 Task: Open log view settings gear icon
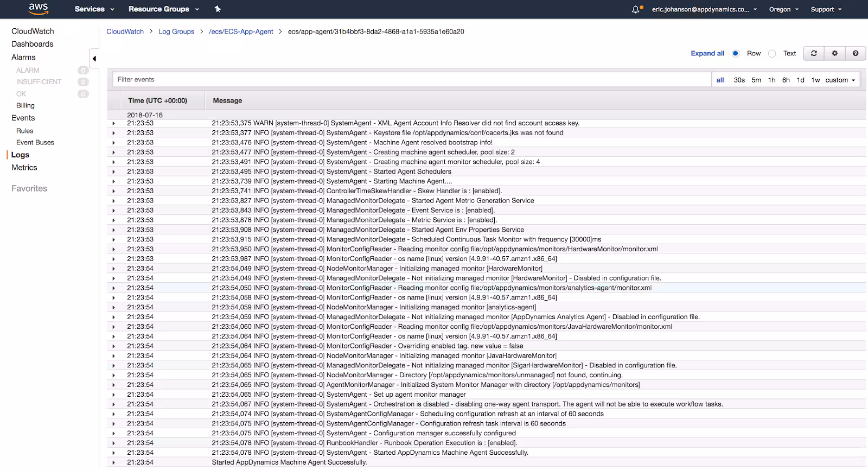point(834,53)
